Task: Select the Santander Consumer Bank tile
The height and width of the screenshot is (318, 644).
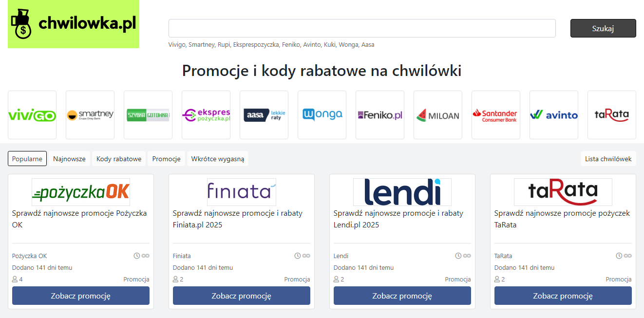Action: [496, 115]
